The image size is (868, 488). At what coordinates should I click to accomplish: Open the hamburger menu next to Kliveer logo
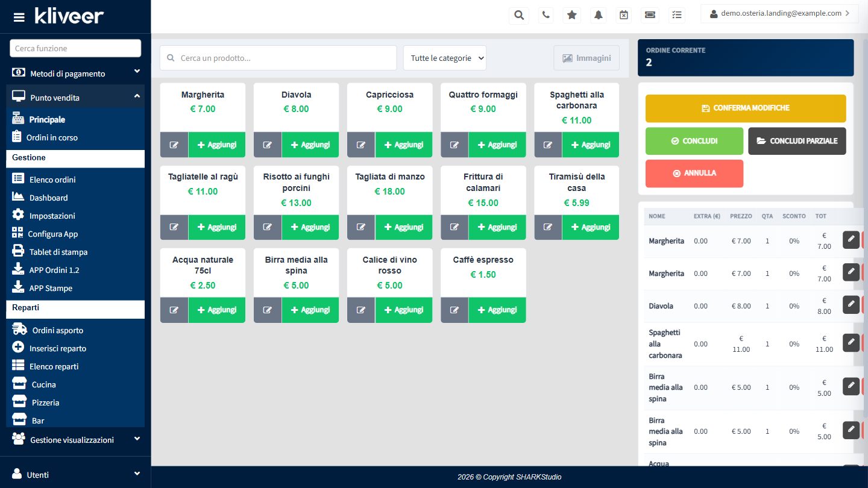pos(19,17)
